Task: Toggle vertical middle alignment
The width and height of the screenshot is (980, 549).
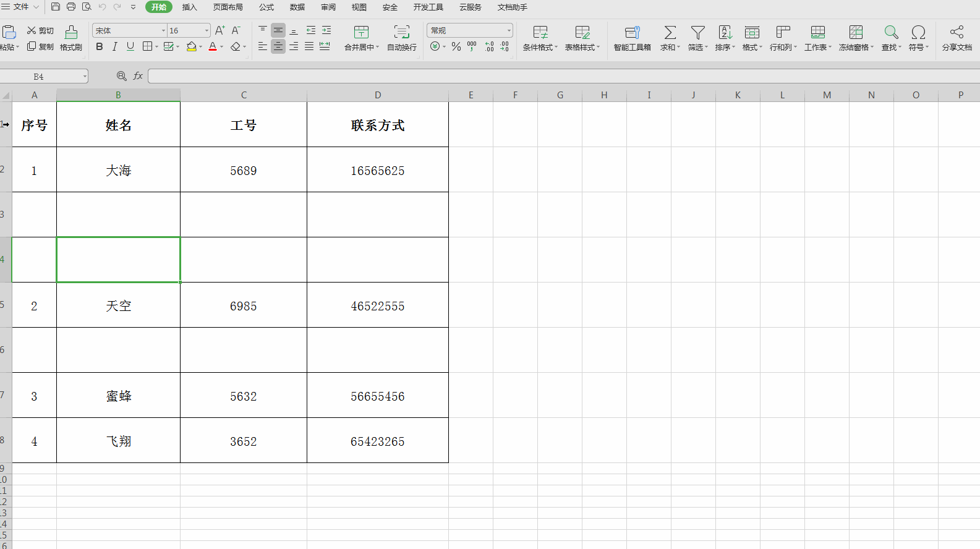Action: click(278, 30)
